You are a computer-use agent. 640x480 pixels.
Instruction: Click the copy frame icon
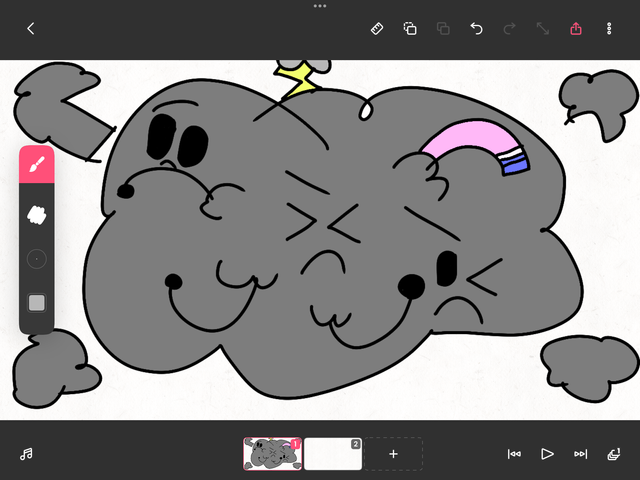point(410,29)
